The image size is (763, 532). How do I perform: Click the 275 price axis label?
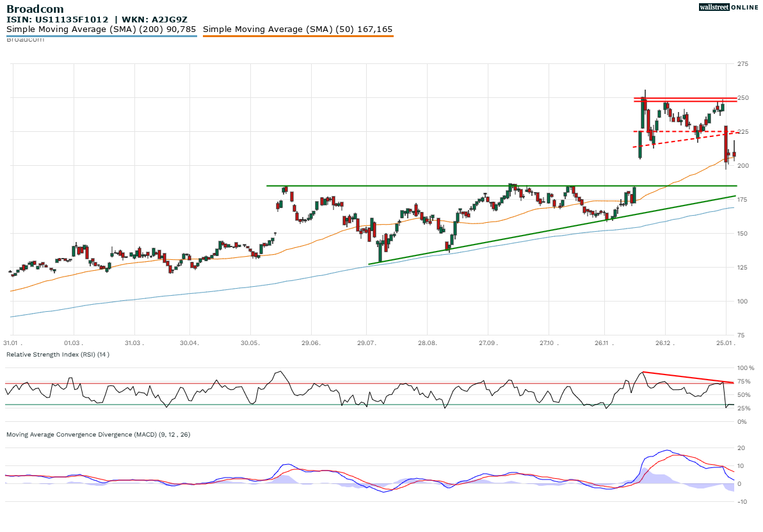(x=743, y=64)
